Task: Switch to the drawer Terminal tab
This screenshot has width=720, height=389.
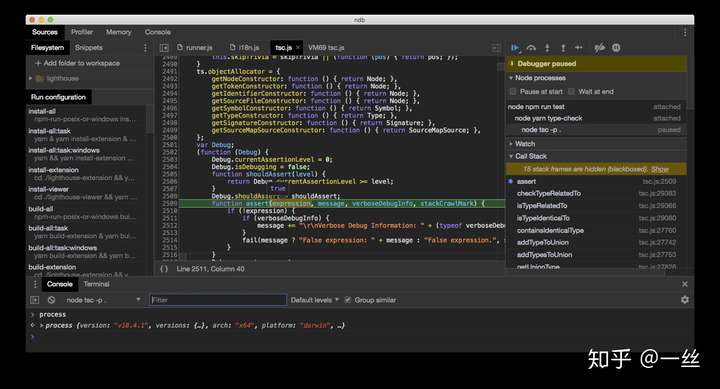Action: (96, 284)
